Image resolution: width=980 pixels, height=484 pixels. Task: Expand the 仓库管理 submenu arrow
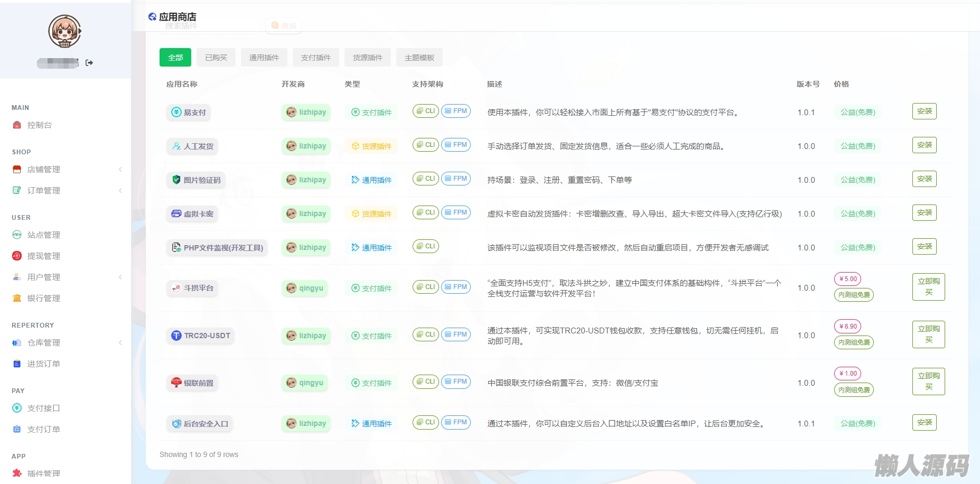pos(120,343)
